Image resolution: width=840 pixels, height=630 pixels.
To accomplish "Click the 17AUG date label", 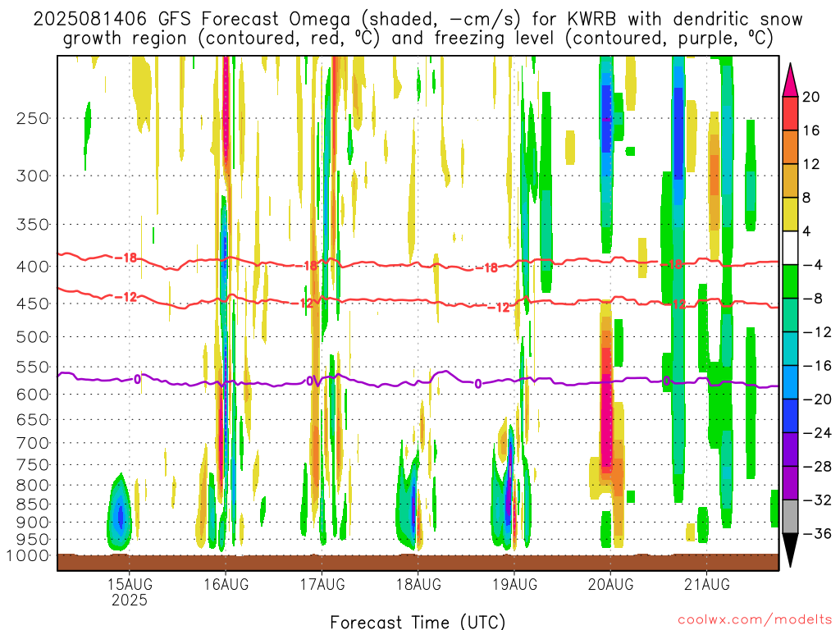I will click(322, 584).
